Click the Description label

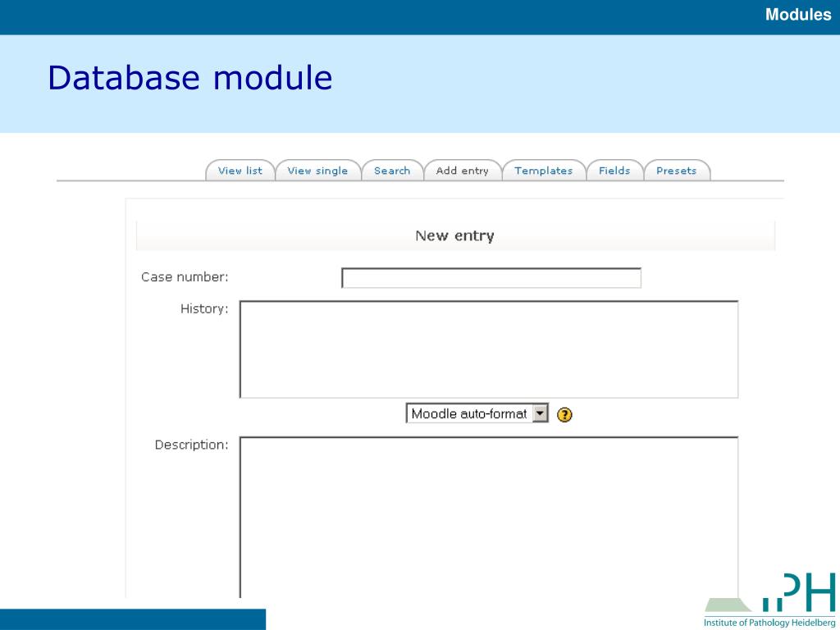click(x=191, y=445)
